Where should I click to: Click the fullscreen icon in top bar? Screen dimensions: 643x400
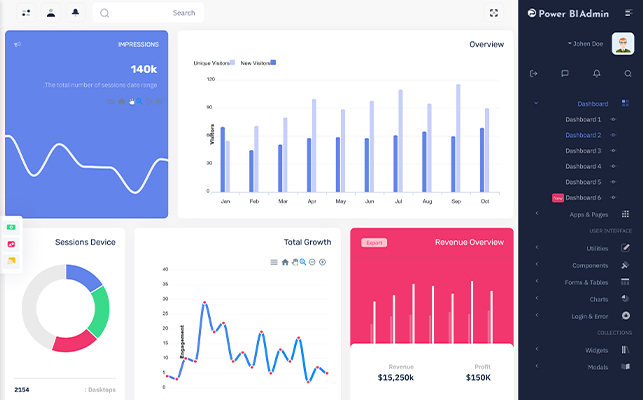coord(494,13)
